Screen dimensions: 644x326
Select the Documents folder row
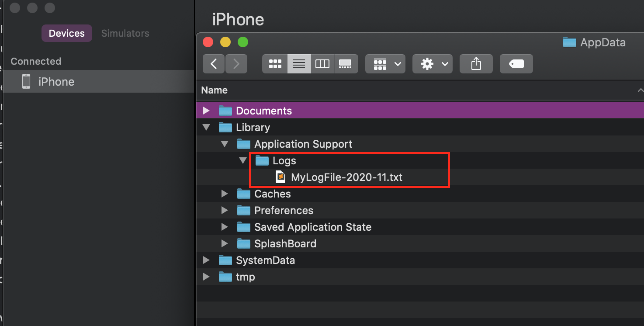[420, 111]
